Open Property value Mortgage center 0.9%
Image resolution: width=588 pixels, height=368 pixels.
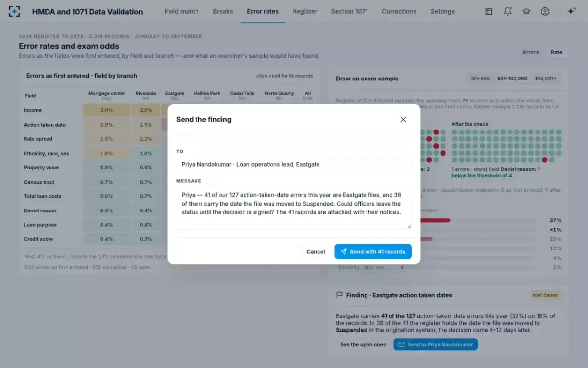(107, 167)
